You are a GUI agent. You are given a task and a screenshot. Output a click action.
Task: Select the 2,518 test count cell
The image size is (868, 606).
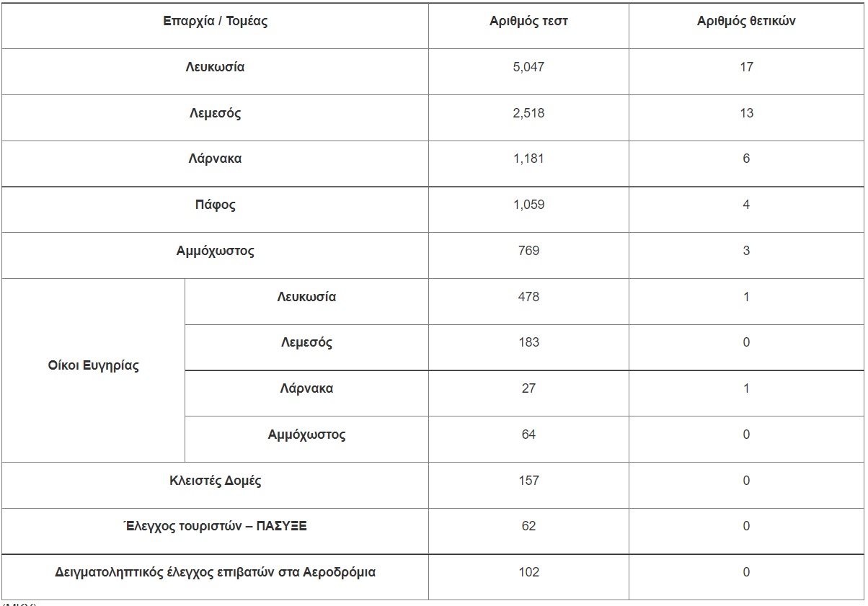(x=528, y=113)
